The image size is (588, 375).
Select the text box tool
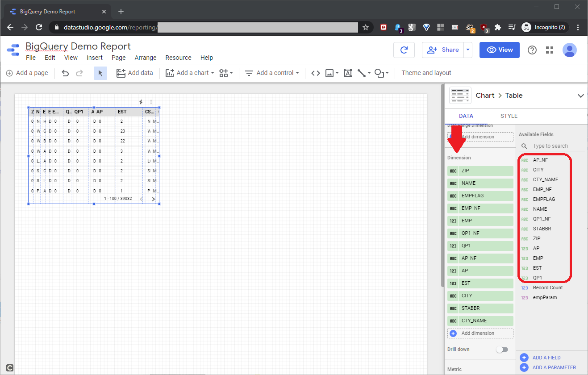tap(348, 73)
